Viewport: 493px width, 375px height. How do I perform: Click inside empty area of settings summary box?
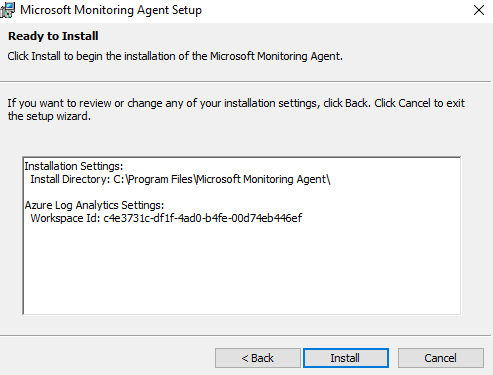click(242, 270)
